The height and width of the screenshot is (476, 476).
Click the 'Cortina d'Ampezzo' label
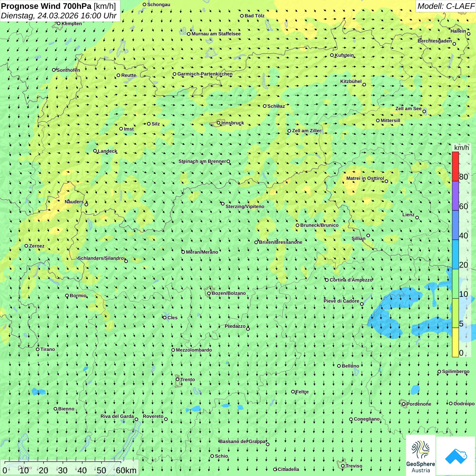(351, 280)
